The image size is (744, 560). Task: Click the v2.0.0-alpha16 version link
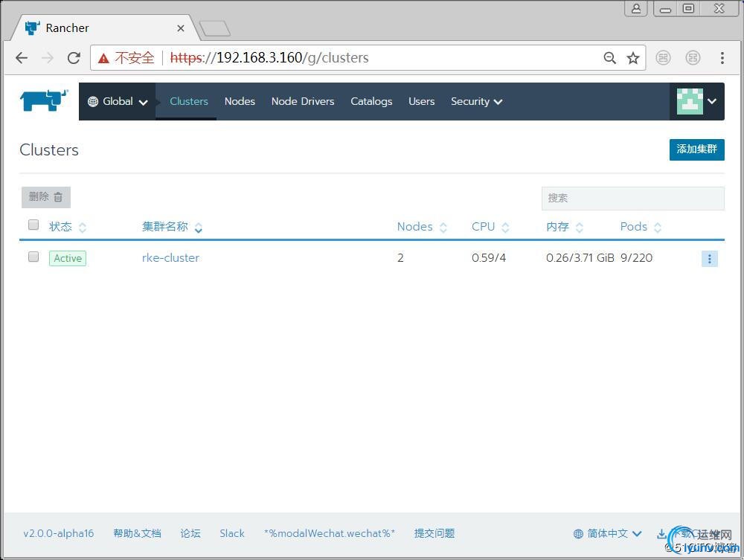coord(58,533)
